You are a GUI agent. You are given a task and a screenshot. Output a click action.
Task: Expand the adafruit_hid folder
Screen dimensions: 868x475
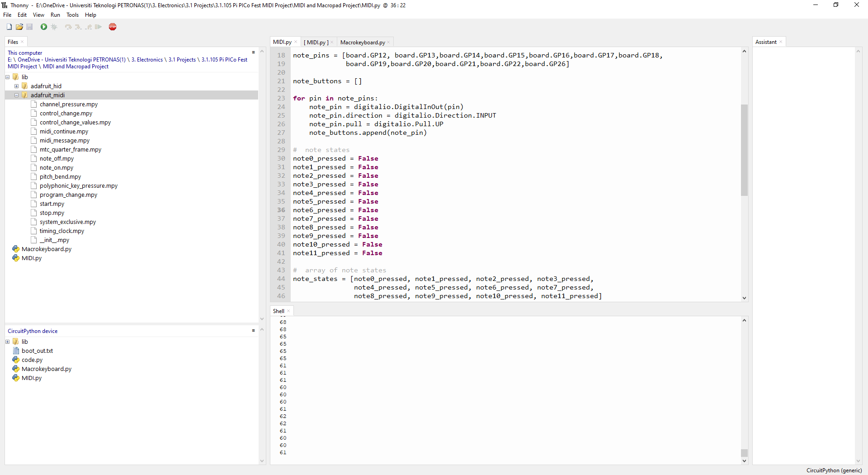(17, 86)
